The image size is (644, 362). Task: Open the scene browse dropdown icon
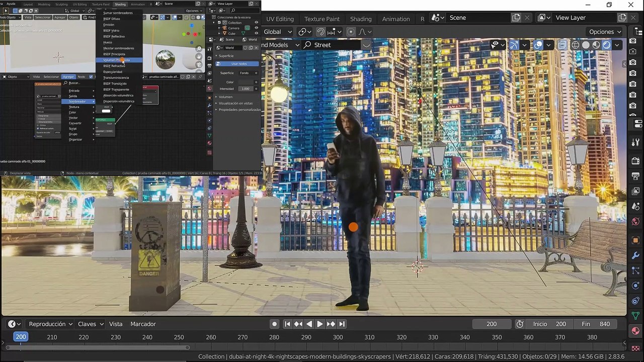click(438, 18)
